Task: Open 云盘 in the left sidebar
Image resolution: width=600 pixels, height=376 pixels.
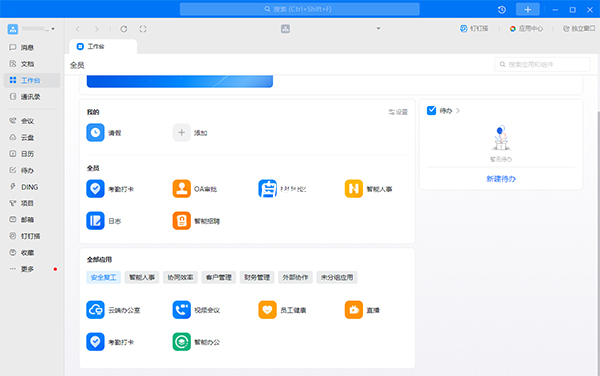Action: tap(27, 137)
